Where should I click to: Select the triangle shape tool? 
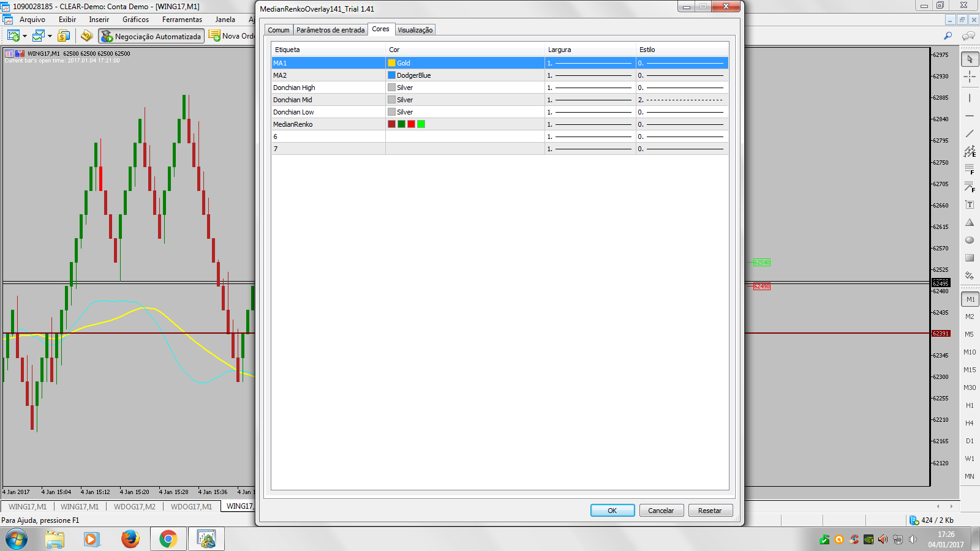(970, 222)
